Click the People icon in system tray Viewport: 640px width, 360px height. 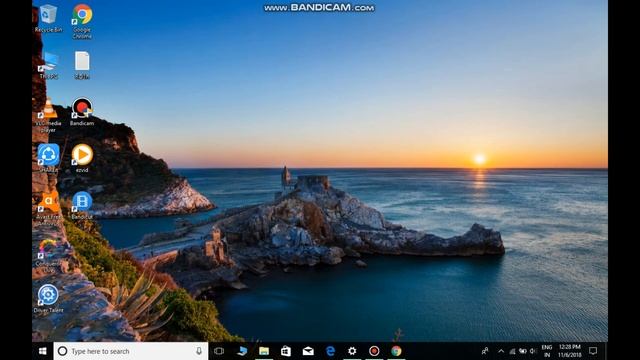[485, 351]
